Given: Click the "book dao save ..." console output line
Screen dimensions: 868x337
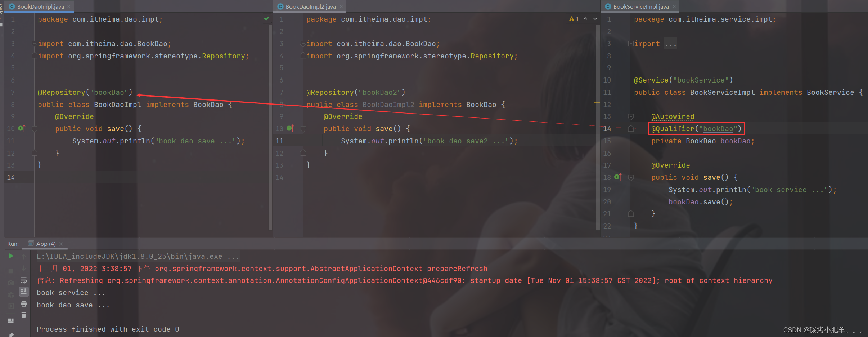Looking at the screenshot, I should click(x=73, y=305).
